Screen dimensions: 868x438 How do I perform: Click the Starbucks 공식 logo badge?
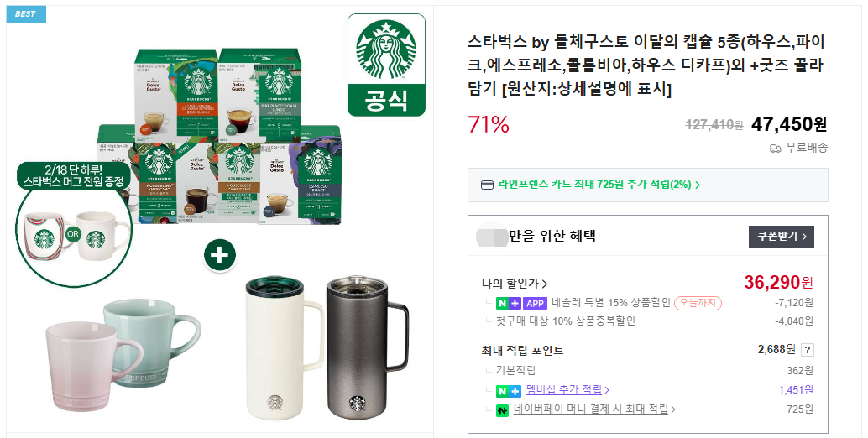point(386,65)
